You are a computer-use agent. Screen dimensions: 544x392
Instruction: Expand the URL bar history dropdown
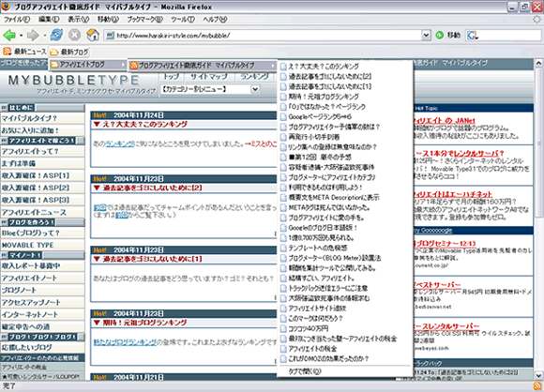426,35
